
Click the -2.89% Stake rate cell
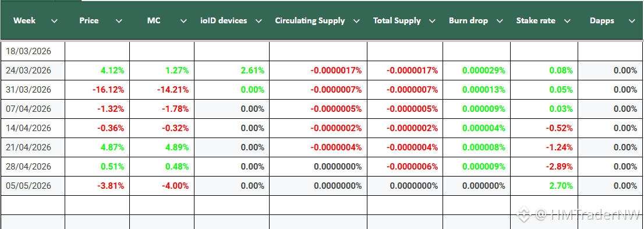coord(544,167)
